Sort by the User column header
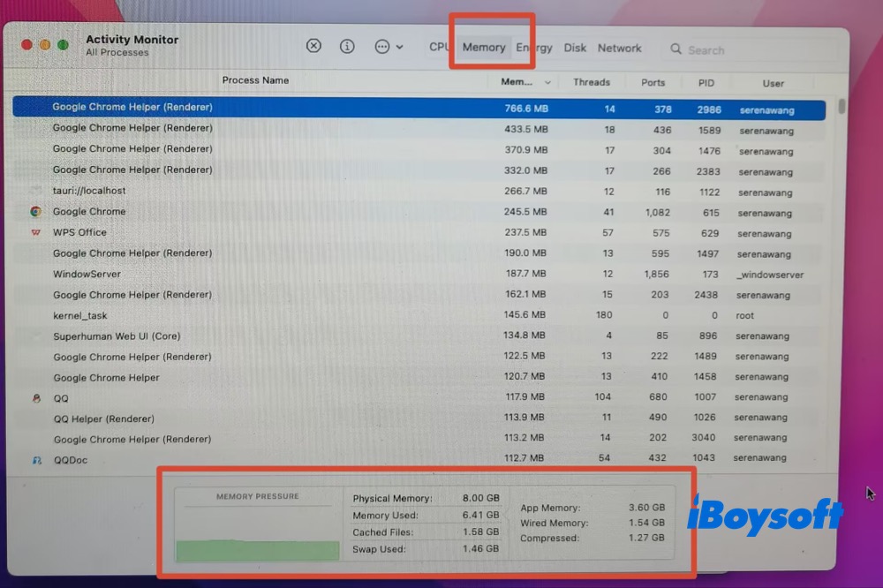Image resolution: width=883 pixels, height=588 pixels. (774, 83)
